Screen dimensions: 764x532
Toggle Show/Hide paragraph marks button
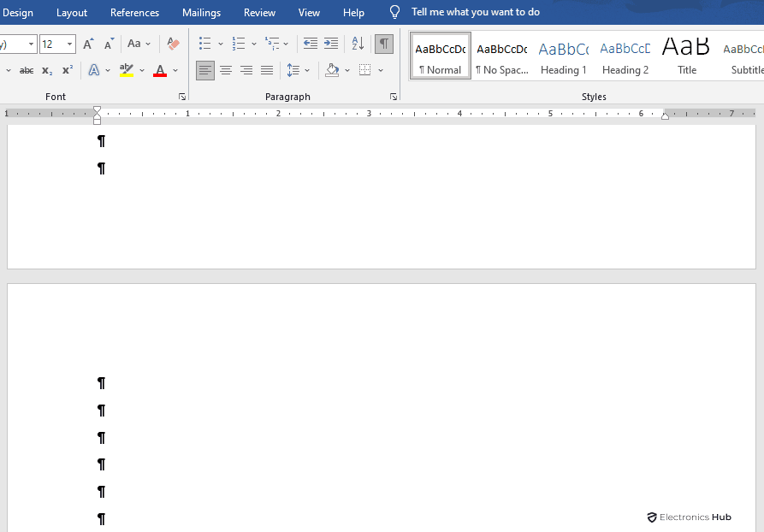click(384, 44)
